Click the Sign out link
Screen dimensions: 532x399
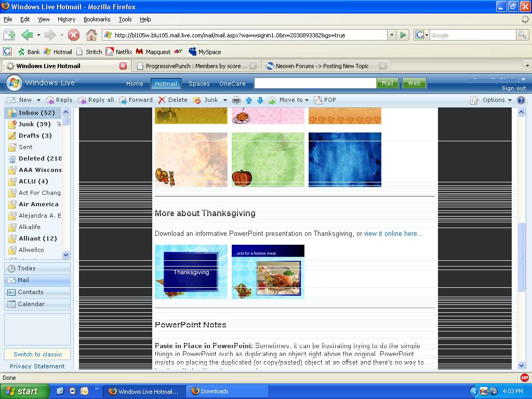point(514,88)
